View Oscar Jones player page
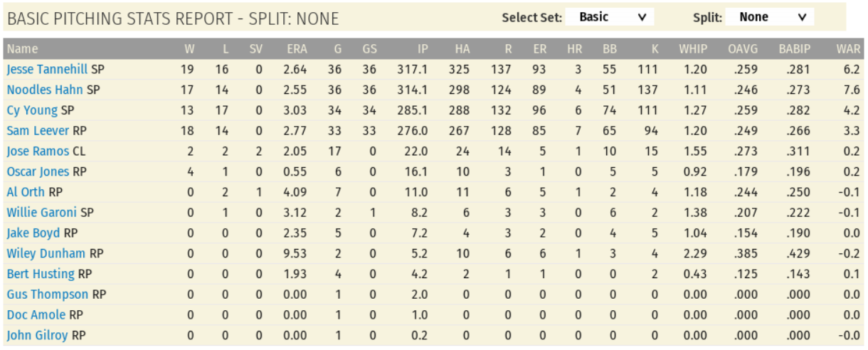 tap(38, 172)
